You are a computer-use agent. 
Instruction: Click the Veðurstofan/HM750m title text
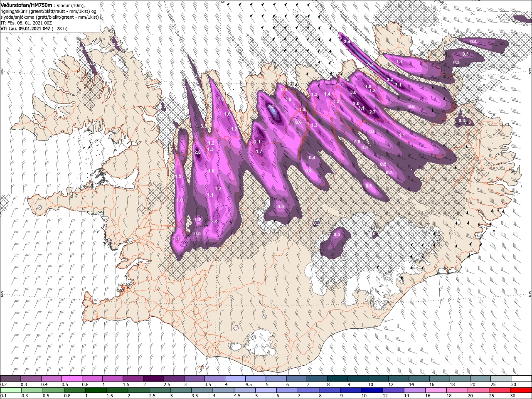[26, 5]
